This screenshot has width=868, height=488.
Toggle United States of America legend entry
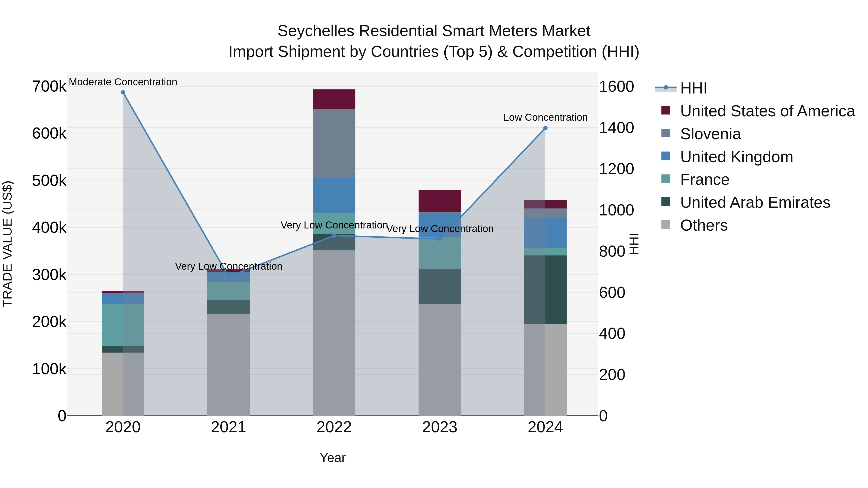point(758,111)
